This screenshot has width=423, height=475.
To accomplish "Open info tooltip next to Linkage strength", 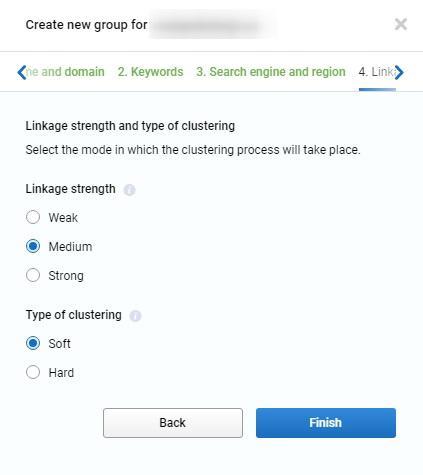I will 129,190.
